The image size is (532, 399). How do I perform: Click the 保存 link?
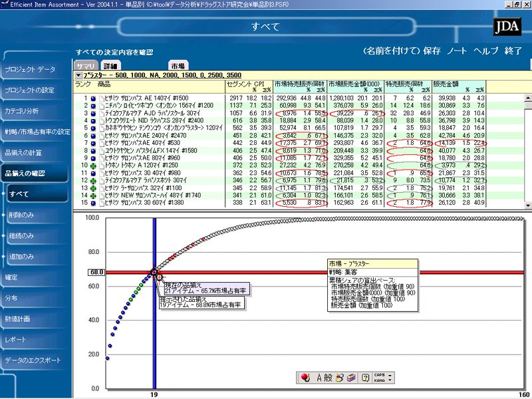point(432,51)
